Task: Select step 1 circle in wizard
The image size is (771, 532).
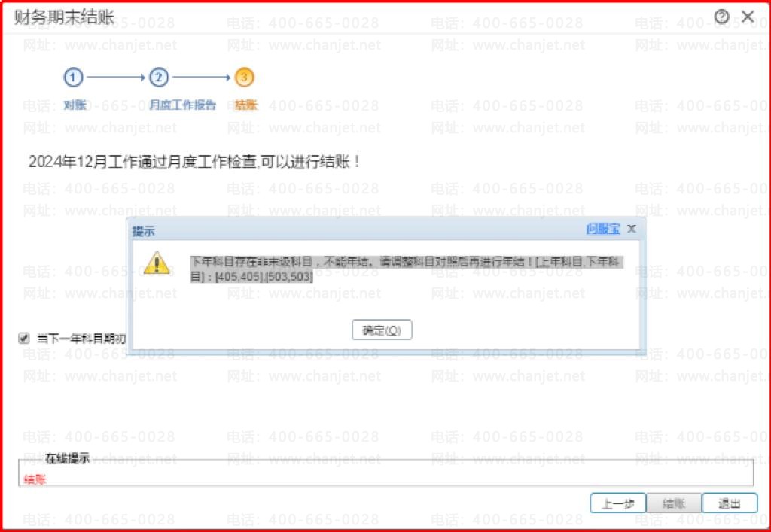Action: pyautogui.click(x=73, y=77)
